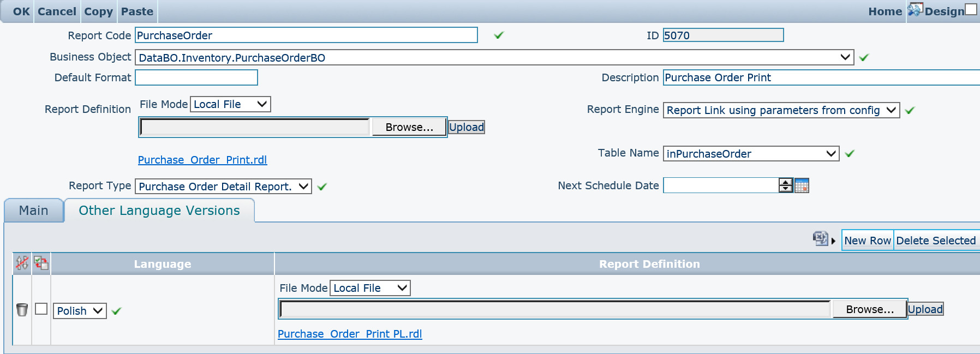This screenshot has width=980, height=354.
Task: Click the Design mode gear icon
Action: click(915, 10)
